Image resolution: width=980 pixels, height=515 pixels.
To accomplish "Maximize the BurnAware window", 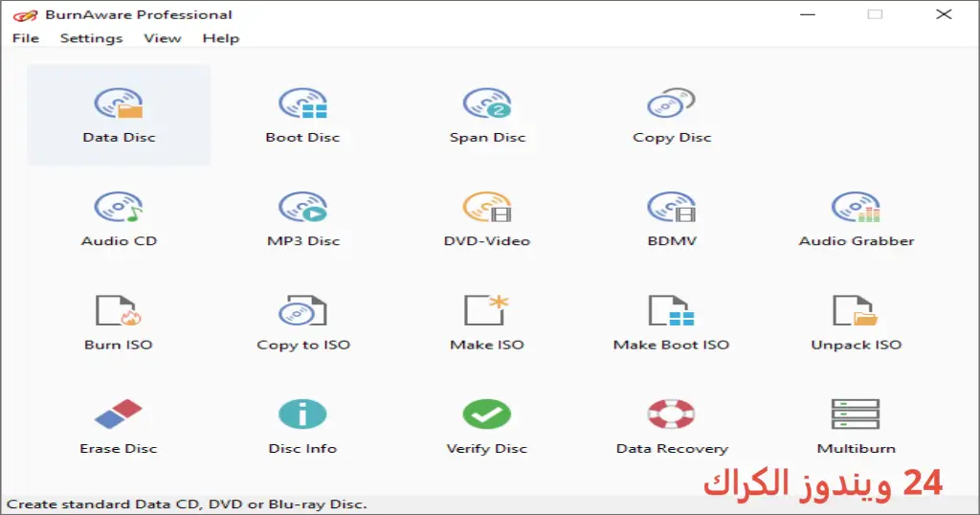I will 875,14.
